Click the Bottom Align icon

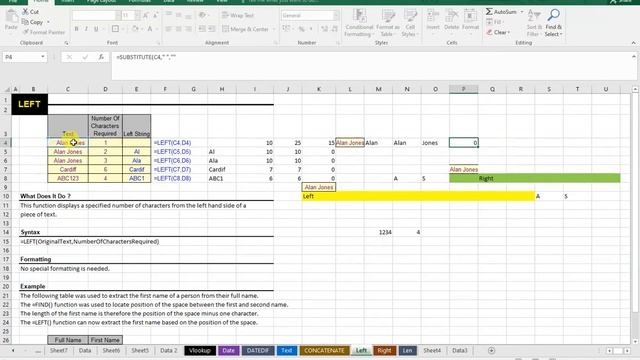(188, 16)
